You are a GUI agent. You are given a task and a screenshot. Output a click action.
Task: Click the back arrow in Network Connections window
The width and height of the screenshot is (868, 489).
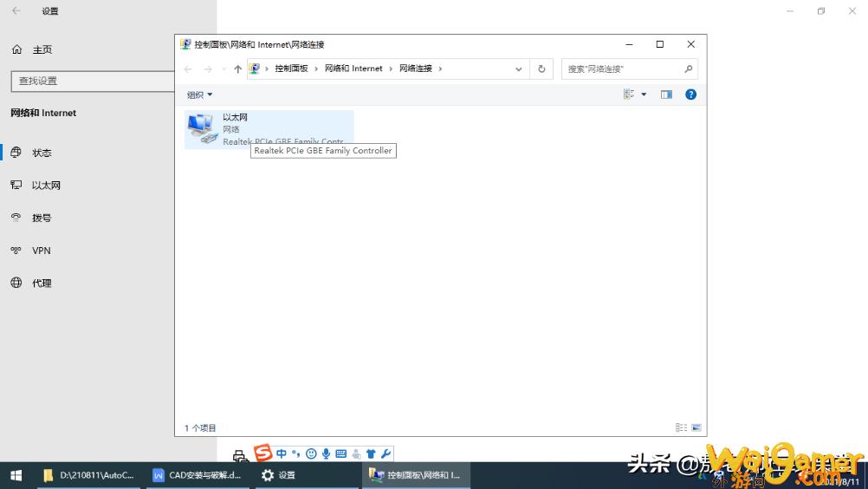point(188,68)
